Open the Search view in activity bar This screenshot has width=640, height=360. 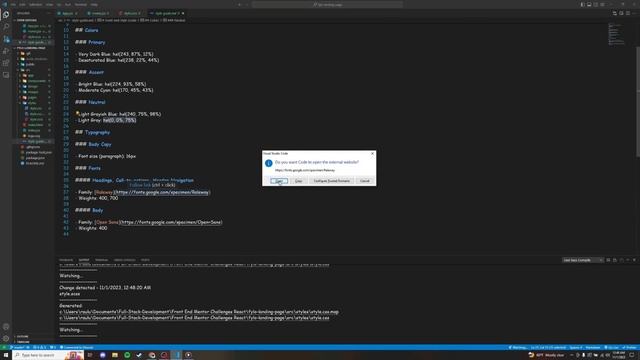tap(6, 27)
